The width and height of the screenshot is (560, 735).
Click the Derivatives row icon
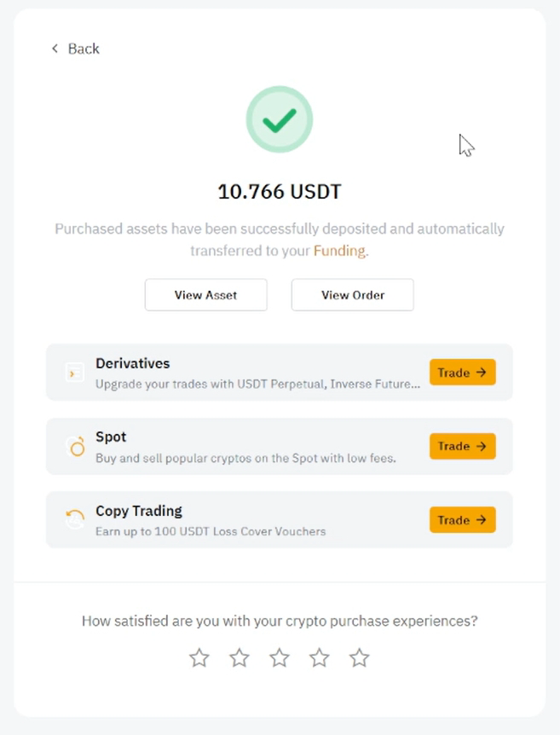75,373
